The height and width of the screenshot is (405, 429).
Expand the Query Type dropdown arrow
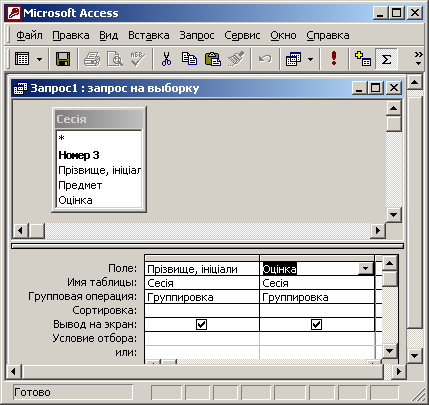click(x=310, y=60)
